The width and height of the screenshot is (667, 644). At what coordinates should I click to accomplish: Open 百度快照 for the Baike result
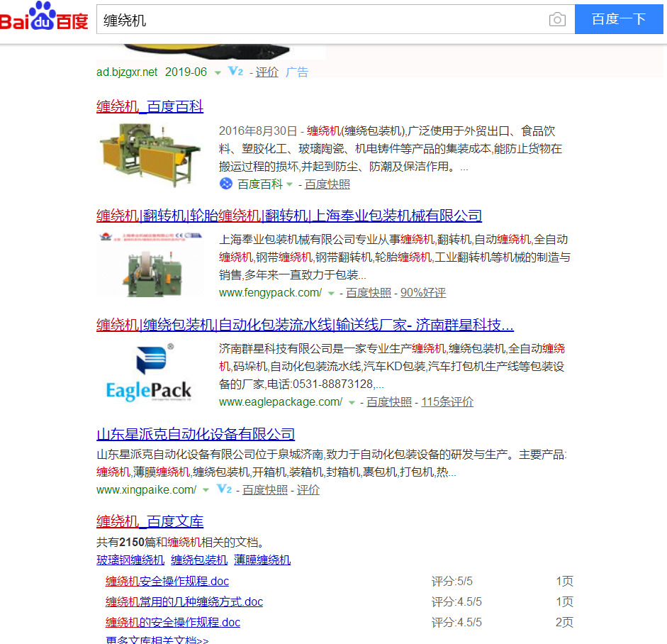tap(327, 184)
